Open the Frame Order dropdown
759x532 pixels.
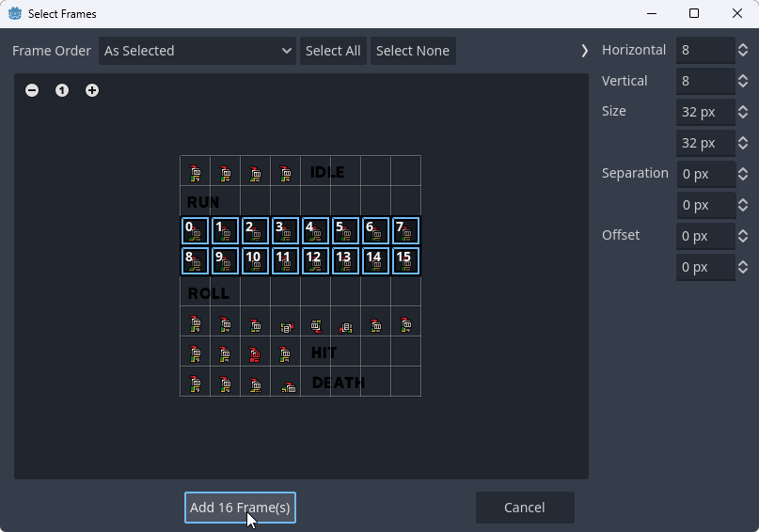pyautogui.click(x=198, y=51)
